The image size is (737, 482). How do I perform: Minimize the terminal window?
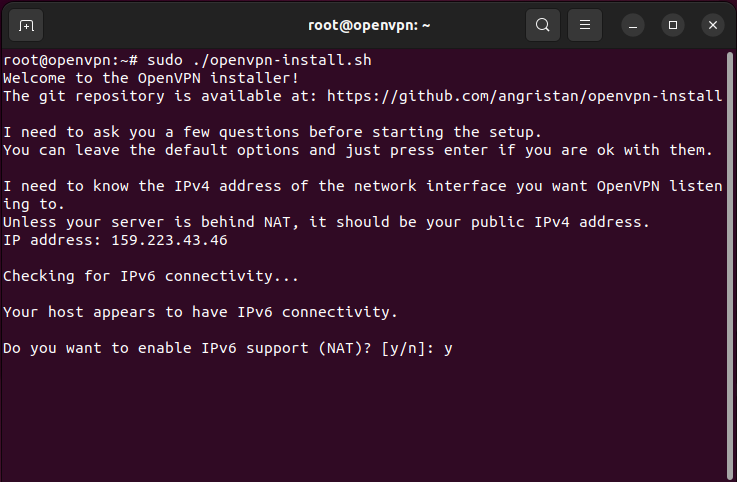[633, 25]
